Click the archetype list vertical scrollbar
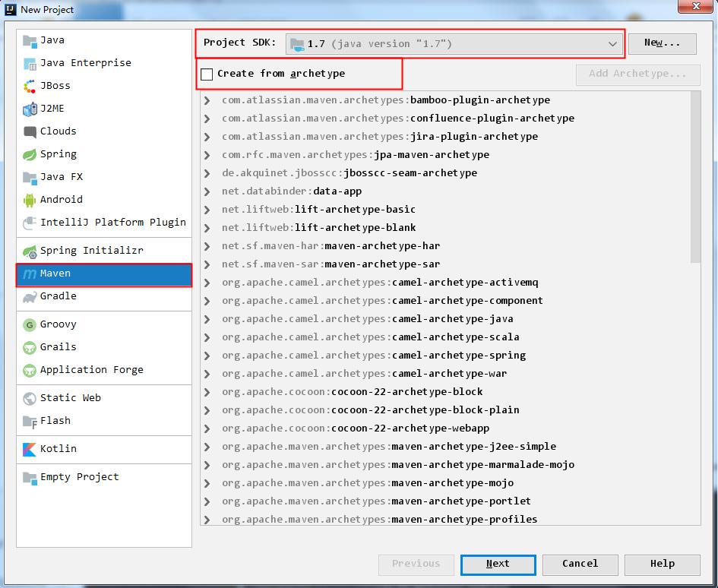The height and width of the screenshot is (588, 718). pos(695,177)
